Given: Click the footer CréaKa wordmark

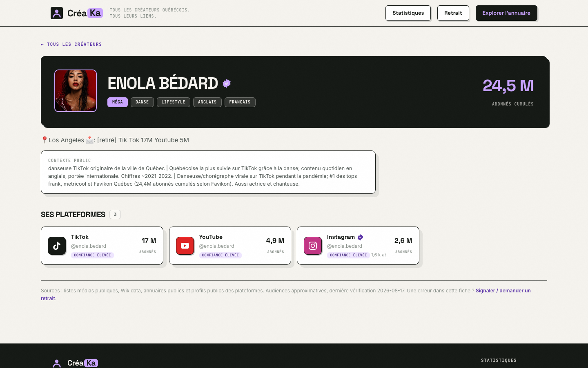Looking at the screenshot, I should pos(82,363).
